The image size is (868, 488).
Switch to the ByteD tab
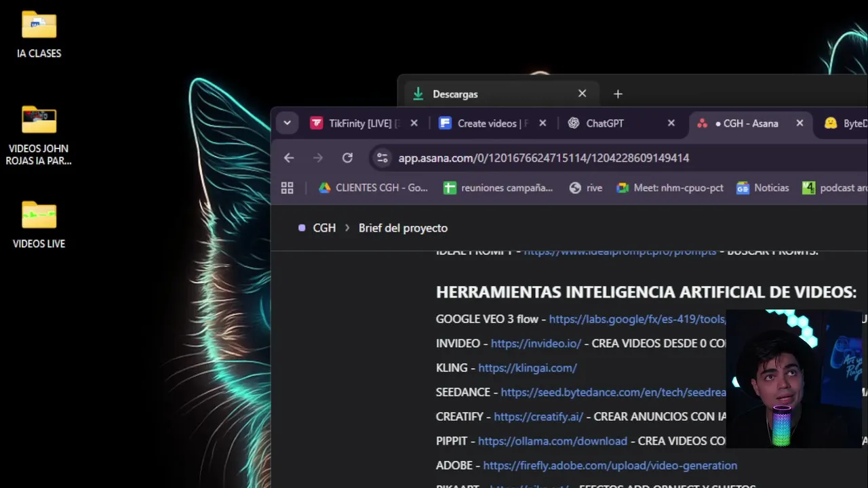point(844,123)
